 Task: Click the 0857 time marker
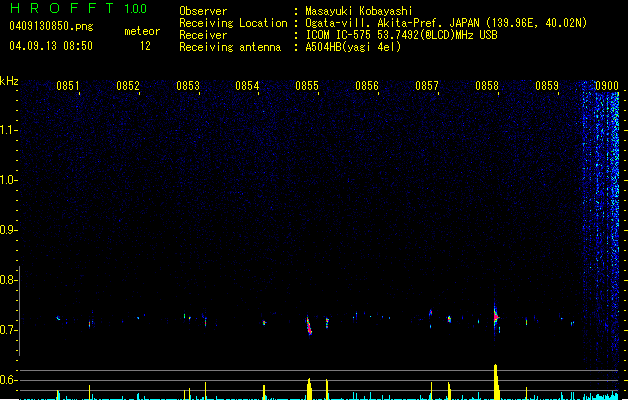427,86
